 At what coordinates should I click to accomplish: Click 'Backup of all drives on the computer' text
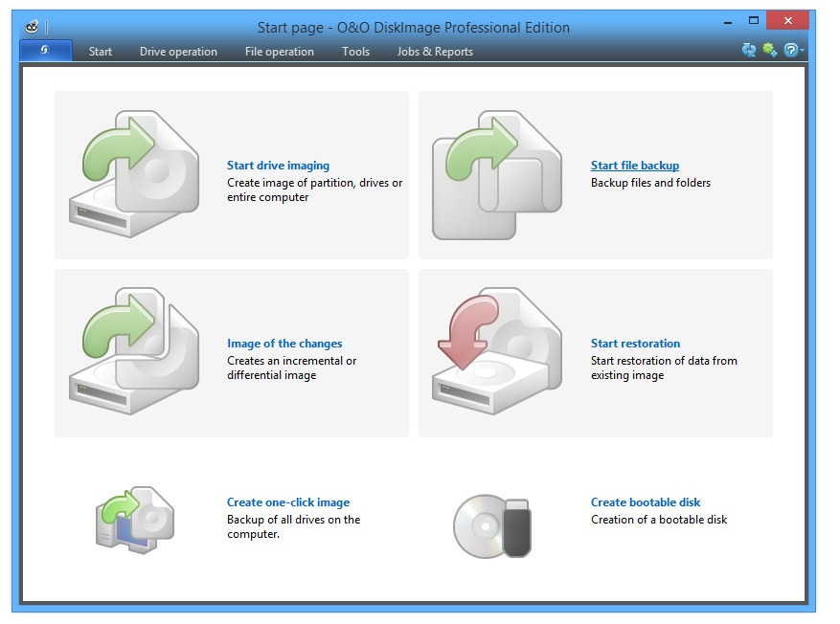point(294,527)
